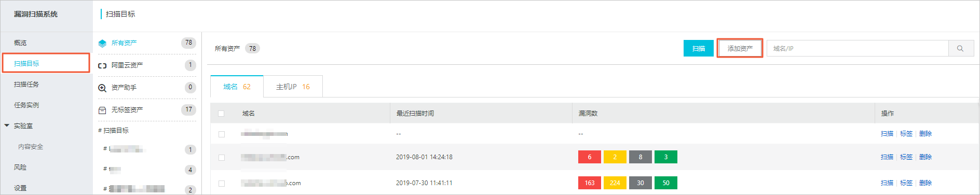Screen dimensions: 980x195
Task: Click the search magnifier icon
Action: (x=960, y=48)
